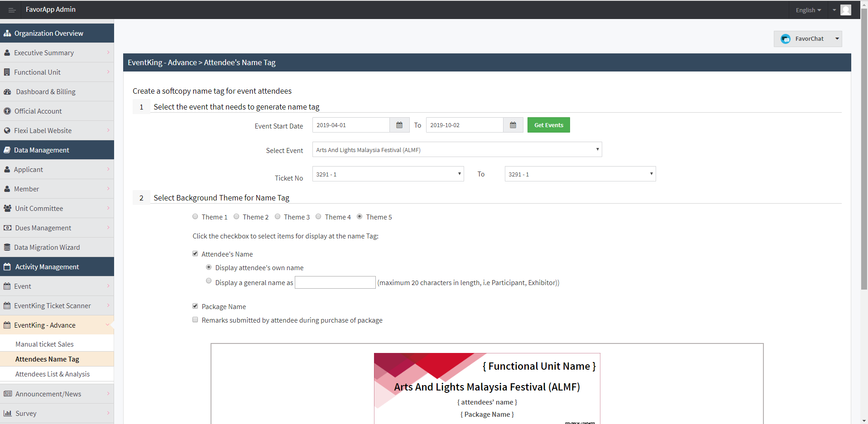The width and height of the screenshot is (868, 424).
Task: Expand the English language selector
Action: (x=808, y=10)
